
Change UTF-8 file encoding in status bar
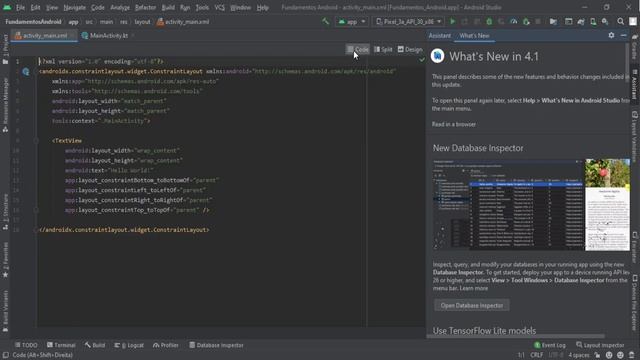coord(556,355)
